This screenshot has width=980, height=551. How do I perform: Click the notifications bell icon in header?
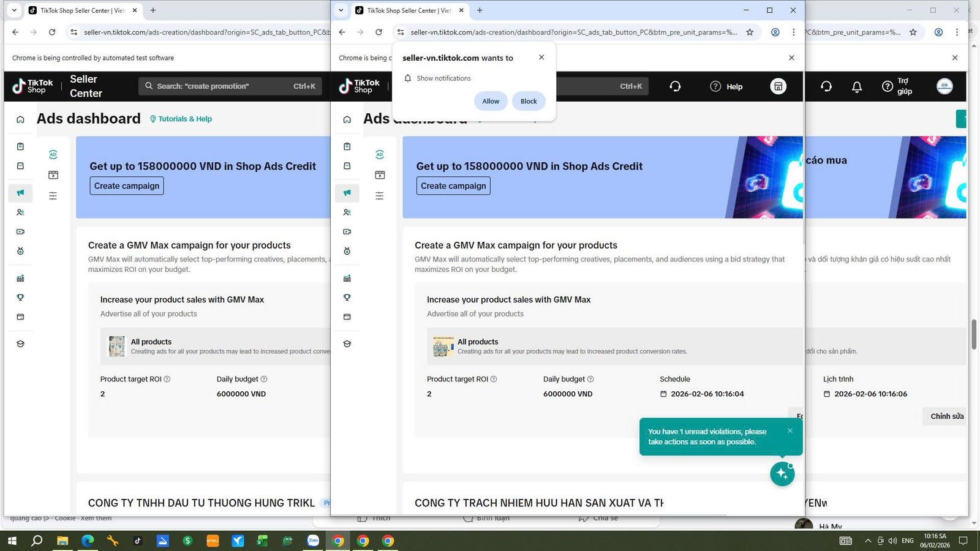click(857, 87)
